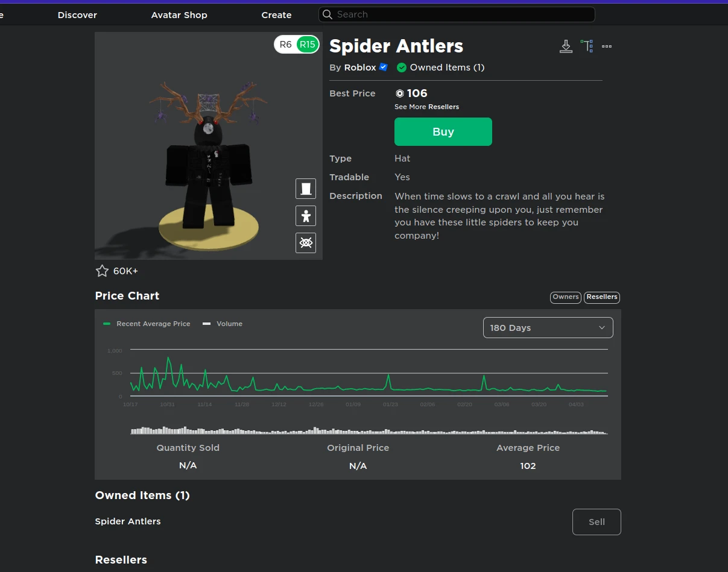Screen dimensions: 728x572
Task: Click the Owners pill in Price Chart
Action: [x=566, y=297]
